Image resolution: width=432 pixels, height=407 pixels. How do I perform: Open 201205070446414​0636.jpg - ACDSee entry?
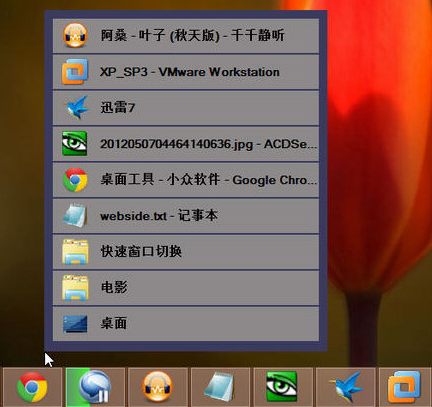(x=186, y=144)
